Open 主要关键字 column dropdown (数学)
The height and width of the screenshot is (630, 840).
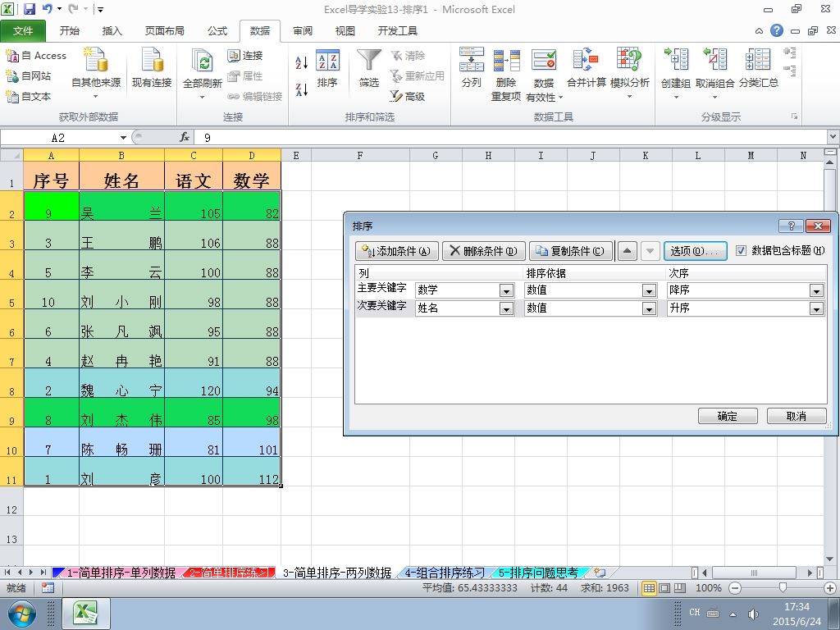(x=506, y=290)
